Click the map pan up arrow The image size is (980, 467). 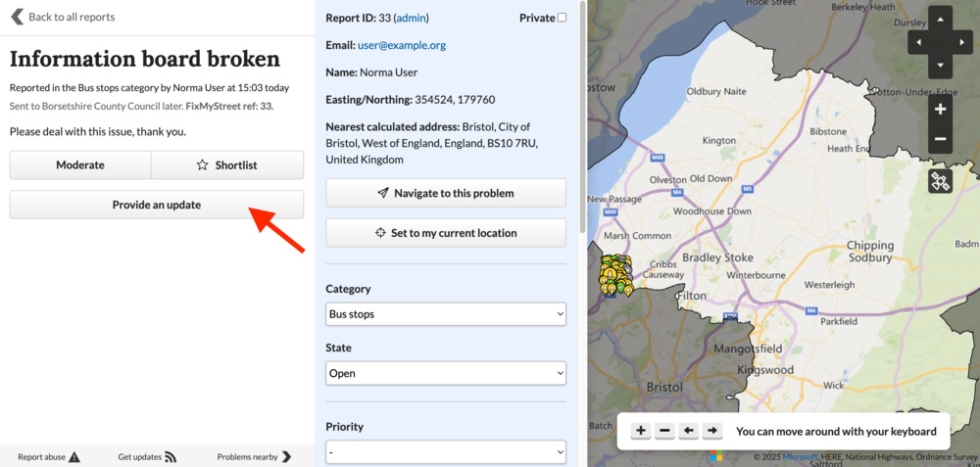[940, 20]
